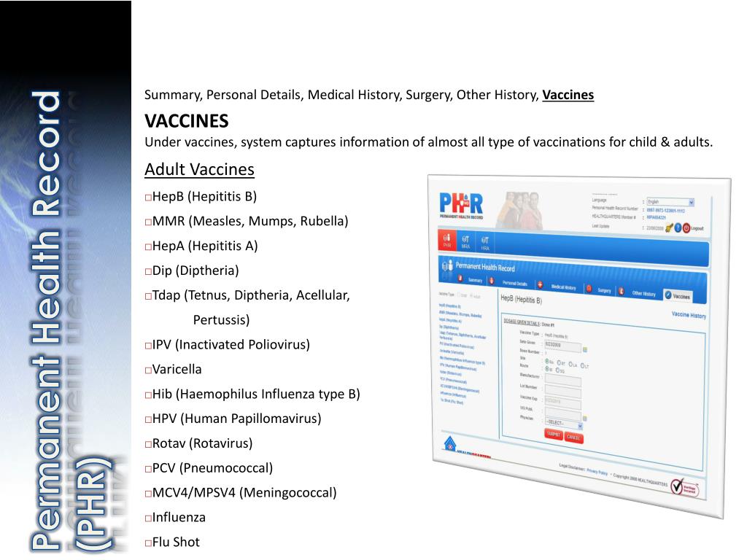The height and width of the screenshot is (560, 747).
Task: Open the PHR module in the red navigation tile
Action: [447, 240]
